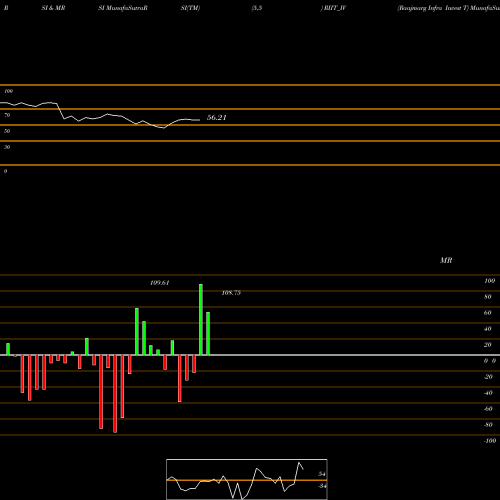Select the MR axis label 60

pos(488,313)
